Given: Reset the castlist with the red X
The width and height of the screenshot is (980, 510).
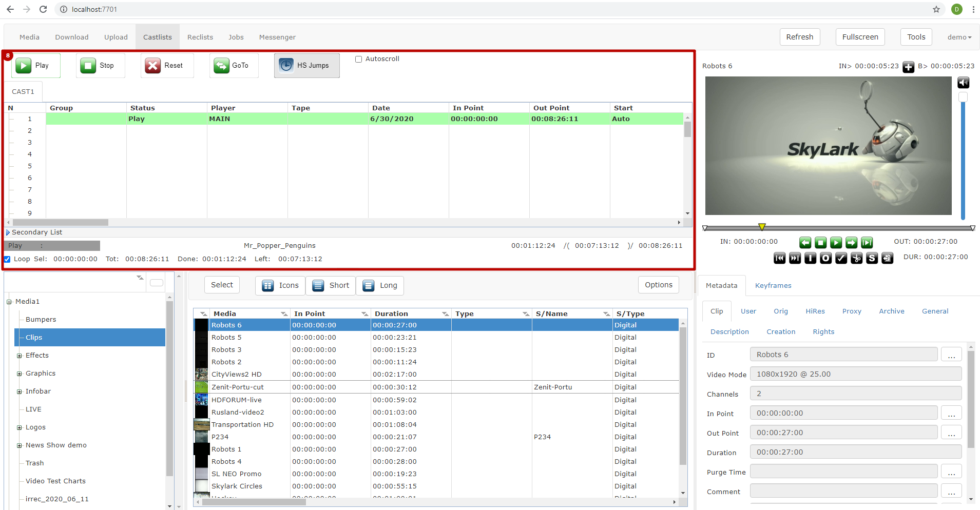Looking at the screenshot, I should point(167,66).
